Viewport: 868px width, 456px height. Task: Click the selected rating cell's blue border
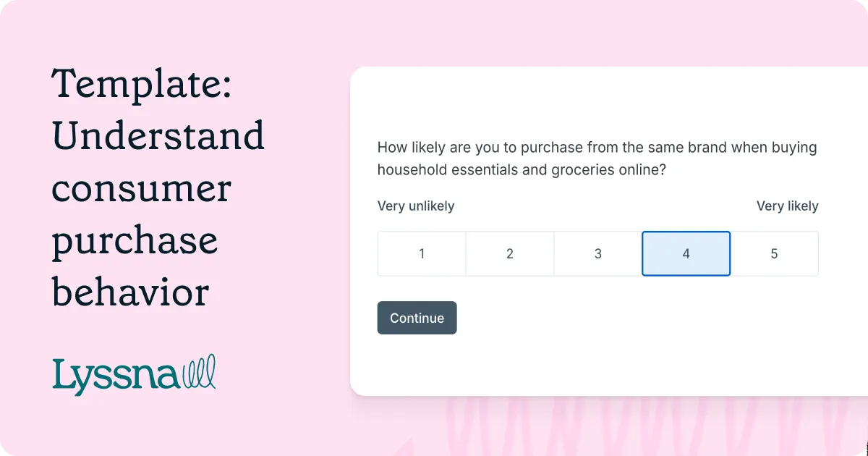686,232
